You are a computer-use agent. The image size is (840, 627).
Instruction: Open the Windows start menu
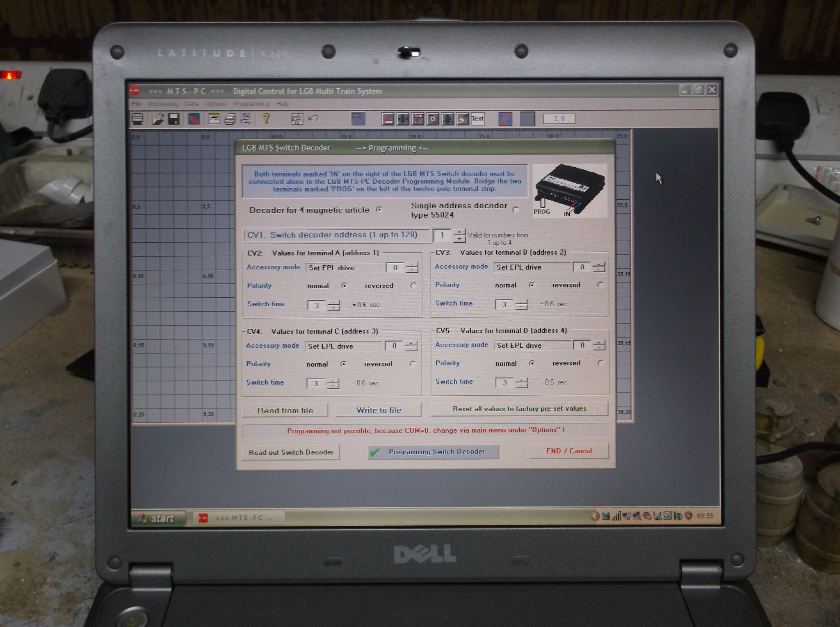click(x=158, y=518)
